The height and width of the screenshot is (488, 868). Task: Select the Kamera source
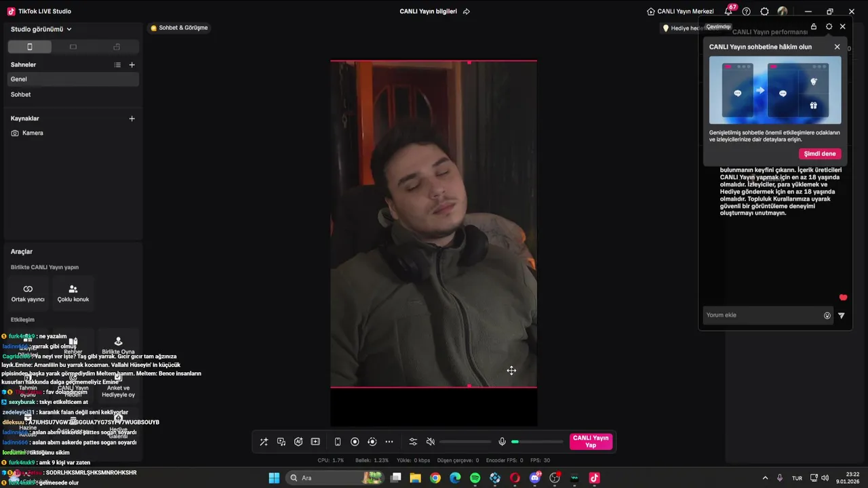click(73, 133)
